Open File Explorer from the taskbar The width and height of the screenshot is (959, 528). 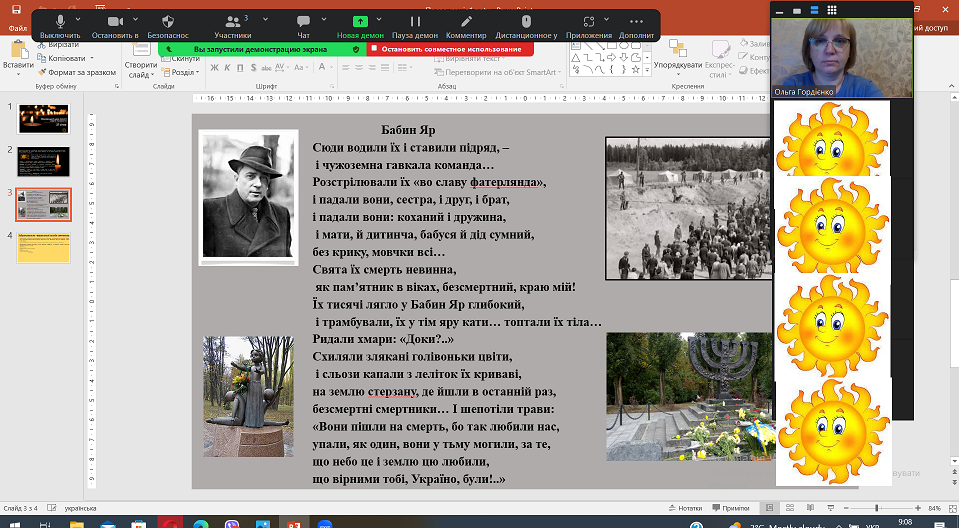(76, 524)
